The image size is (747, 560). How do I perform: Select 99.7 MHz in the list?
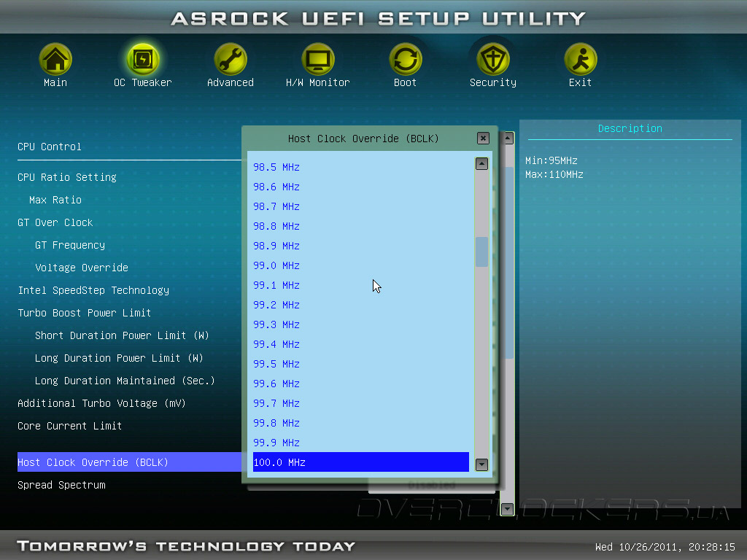click(x=276, y=403)
